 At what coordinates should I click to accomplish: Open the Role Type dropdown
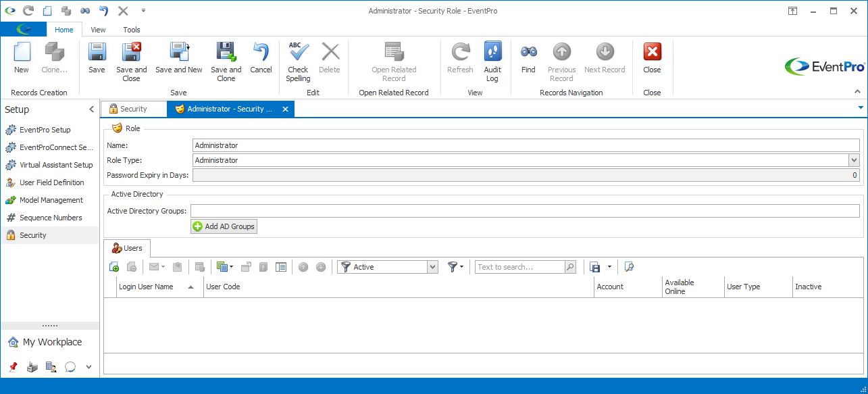[854, 160]
